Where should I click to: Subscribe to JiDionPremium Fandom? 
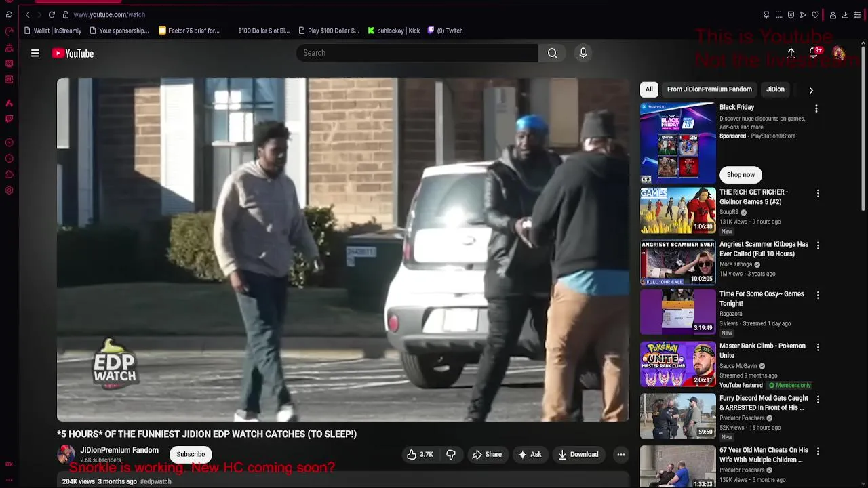(191, 454)
